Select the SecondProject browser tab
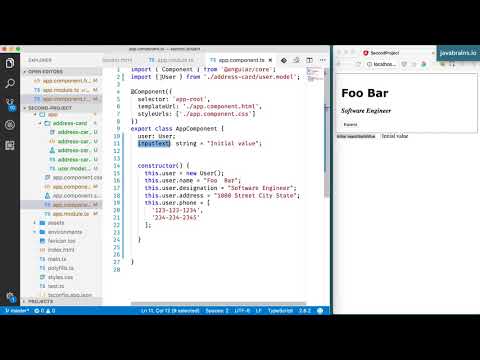 point(384,53)
